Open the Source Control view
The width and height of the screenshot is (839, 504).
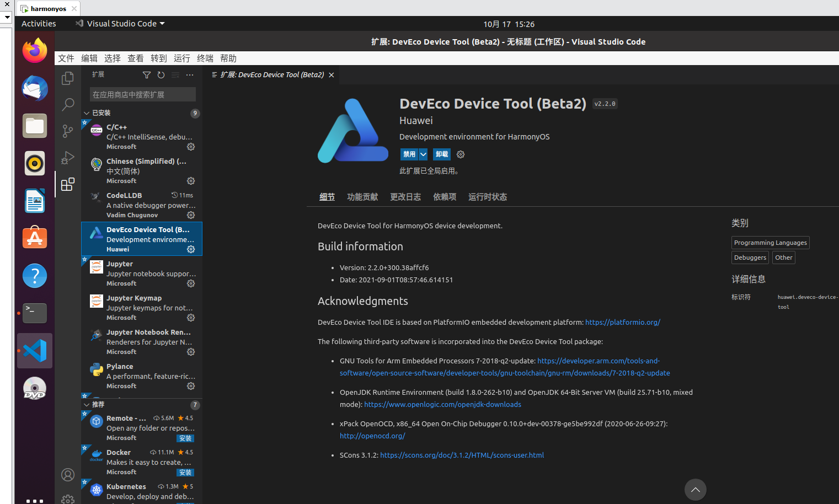click(68, 131)
